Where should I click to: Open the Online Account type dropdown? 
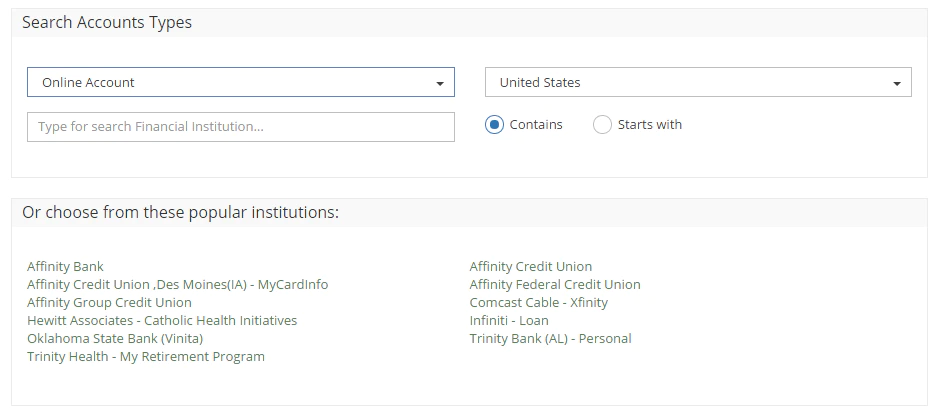click(x=241, y=82)
